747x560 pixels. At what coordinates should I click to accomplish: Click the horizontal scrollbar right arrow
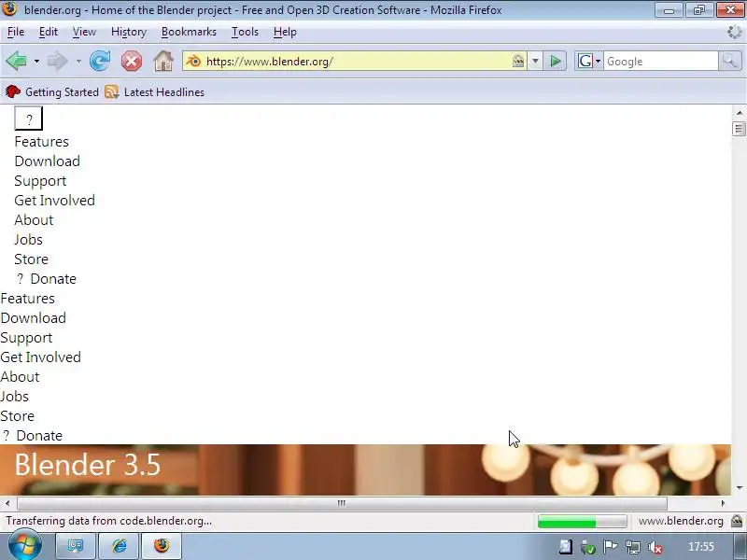[x=723, y=503]
